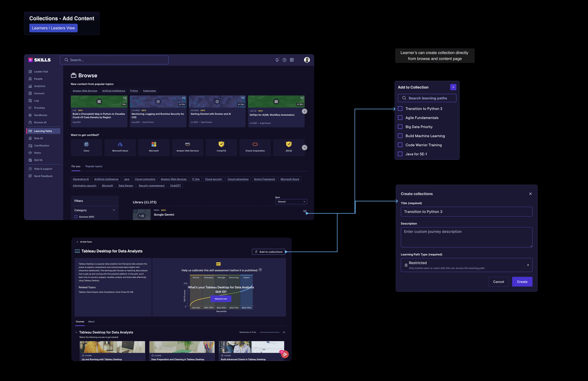This screenshot has height=381, width=588.
Task: Click the collection Title input
Action: pyautogui.click(x=466, y=212)
